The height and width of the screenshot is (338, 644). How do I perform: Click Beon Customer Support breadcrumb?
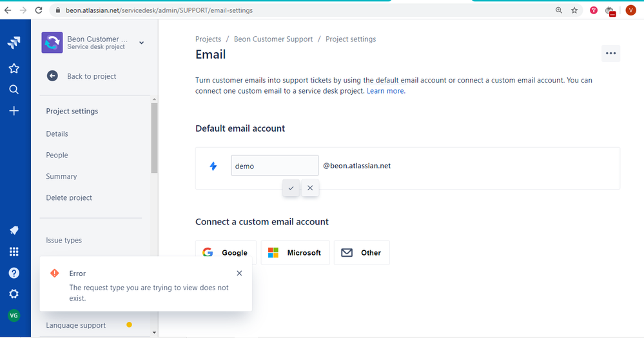coord(273,39)
